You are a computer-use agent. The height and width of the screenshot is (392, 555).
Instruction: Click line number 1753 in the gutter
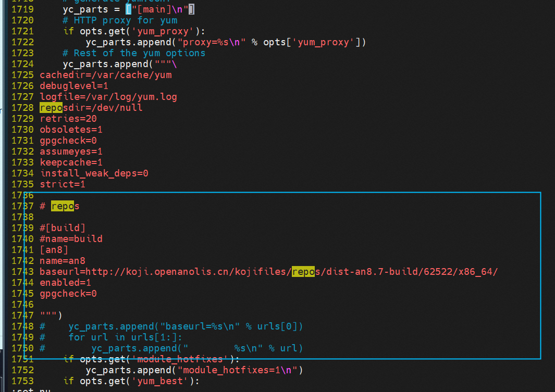[x=22, y=381]
